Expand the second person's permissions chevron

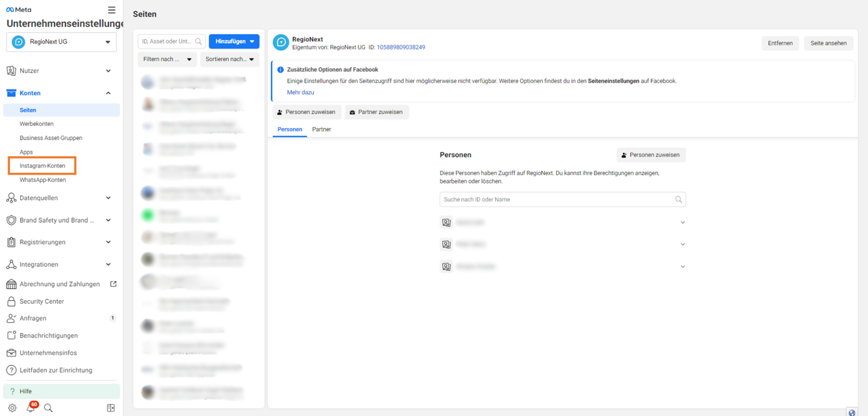tap(683, 244)
